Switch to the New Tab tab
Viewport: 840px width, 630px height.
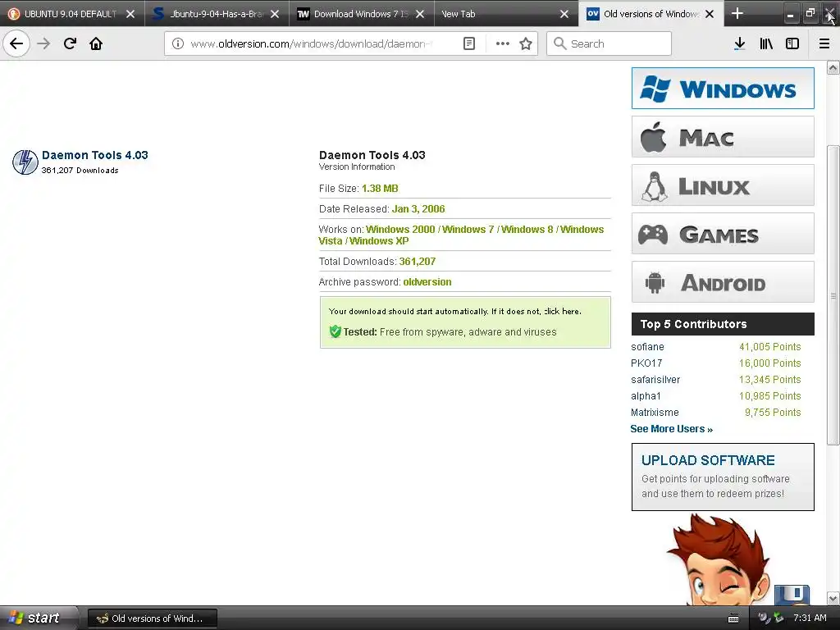(x=505, y=14)
